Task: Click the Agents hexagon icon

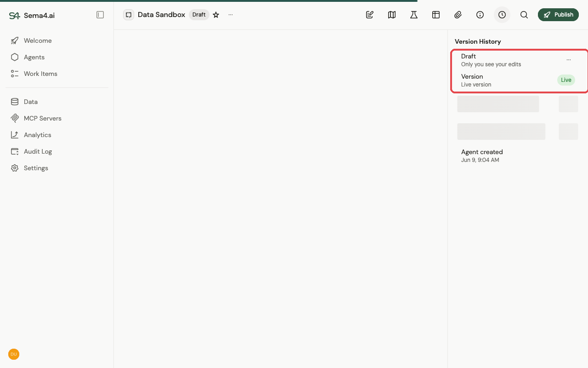Action: point(15,57)
